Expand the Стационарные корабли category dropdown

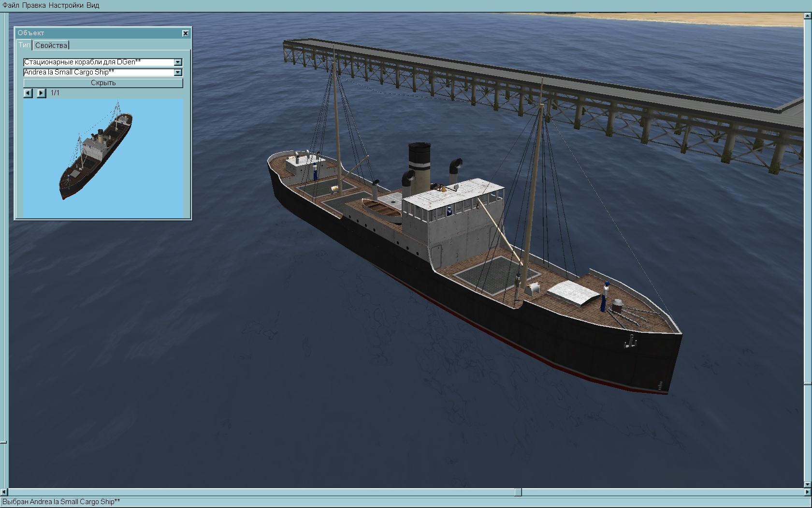[178, 62]
